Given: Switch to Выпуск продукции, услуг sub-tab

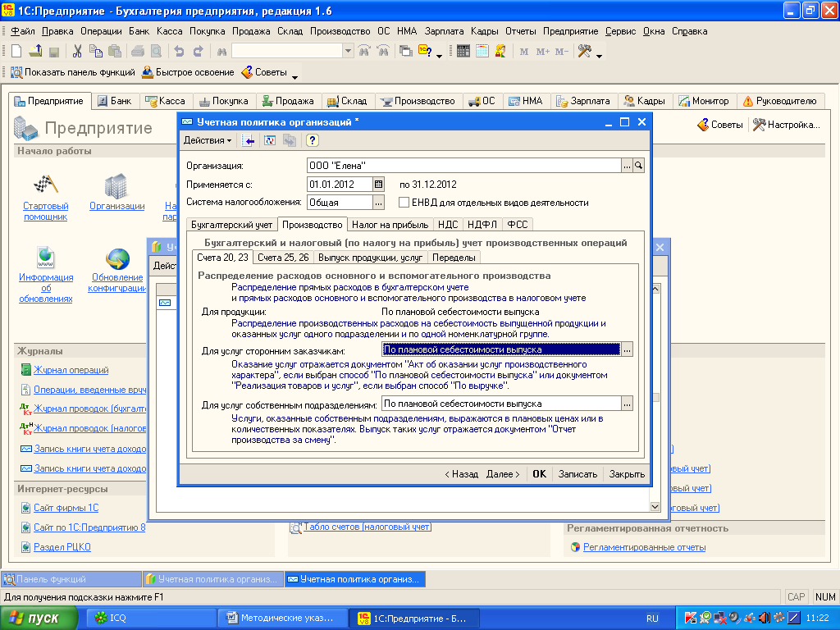Looking at the screenshot, I should point(370,258).
